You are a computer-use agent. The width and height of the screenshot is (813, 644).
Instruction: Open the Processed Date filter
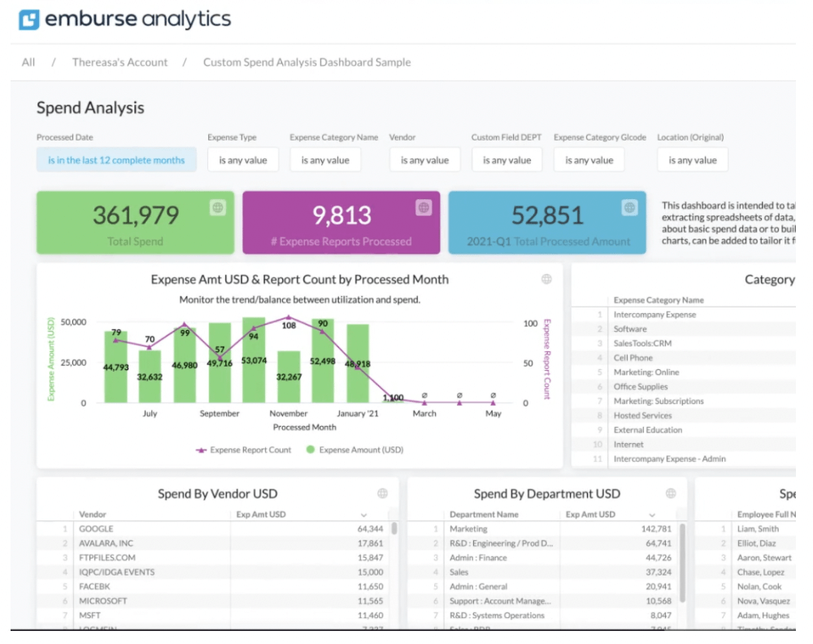coord(116,160)
